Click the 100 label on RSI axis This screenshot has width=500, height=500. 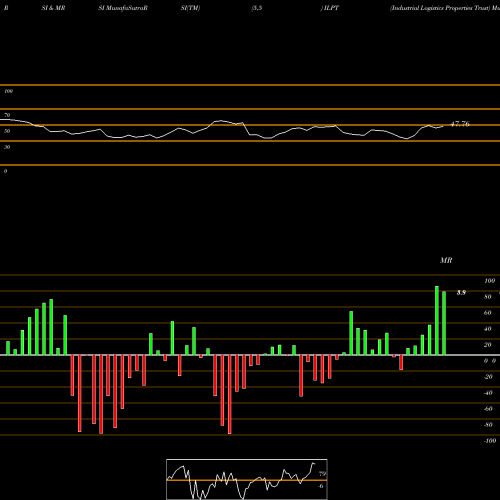pyautogui.click(x=9, y=91)
